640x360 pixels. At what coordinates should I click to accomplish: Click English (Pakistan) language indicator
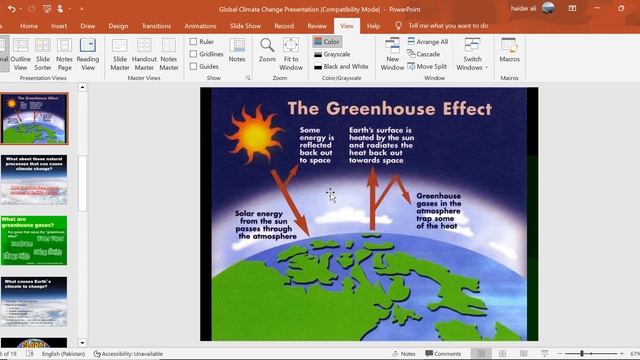pos(63,353)
